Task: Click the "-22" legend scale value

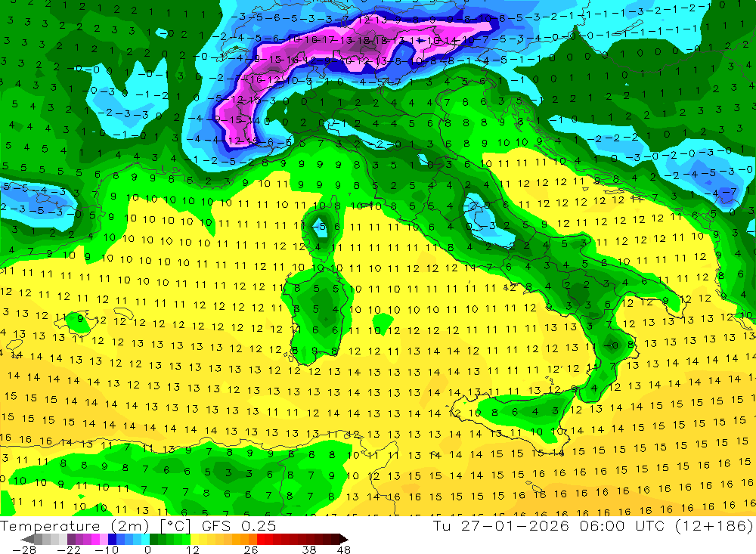Action: [x=69, y=549]
